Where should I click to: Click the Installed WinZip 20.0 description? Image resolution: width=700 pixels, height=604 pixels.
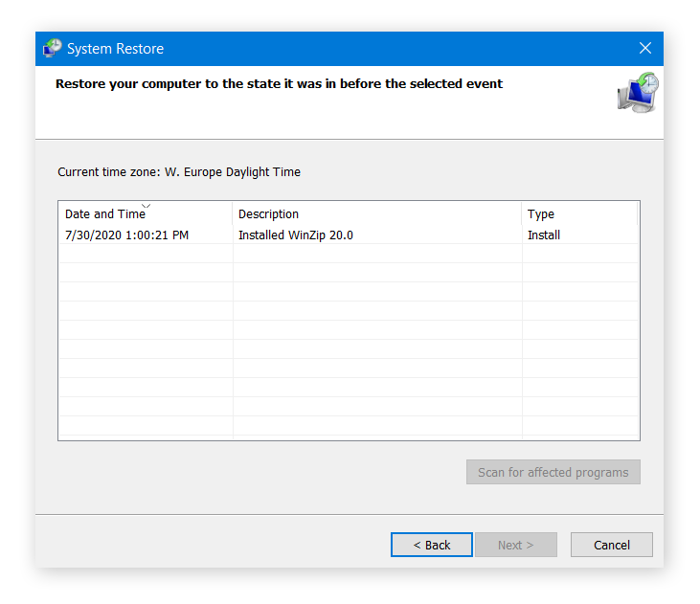coord(296,235)
